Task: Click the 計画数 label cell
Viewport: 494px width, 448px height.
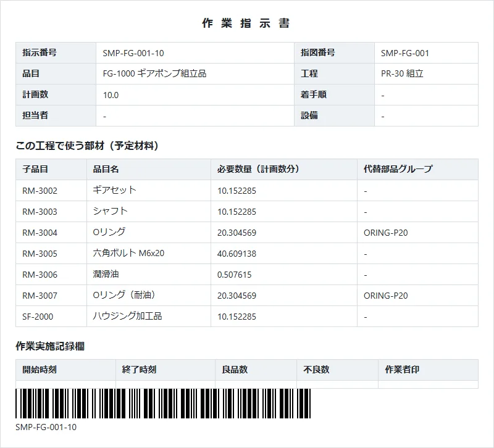Action: click(56, 95)
